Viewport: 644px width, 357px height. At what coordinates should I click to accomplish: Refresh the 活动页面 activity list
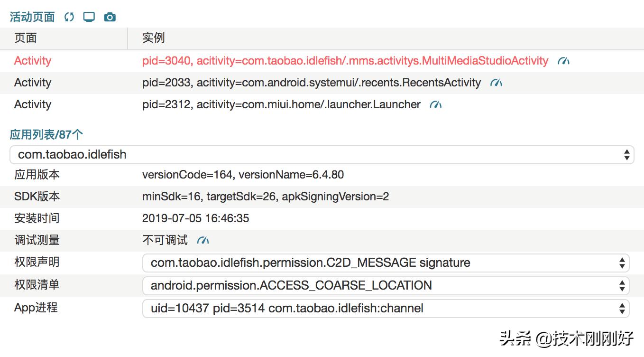[x=69, y=16]
